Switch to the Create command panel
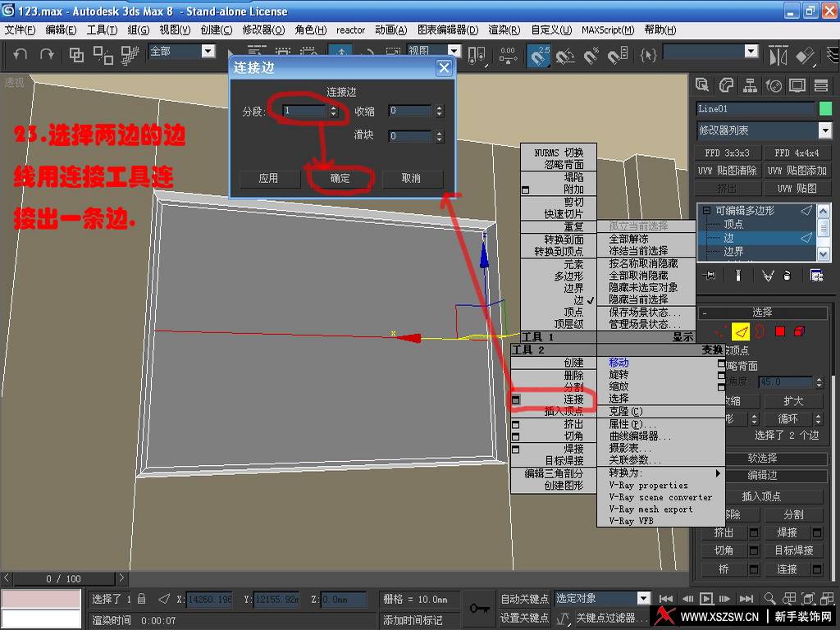 pos(702,84)
